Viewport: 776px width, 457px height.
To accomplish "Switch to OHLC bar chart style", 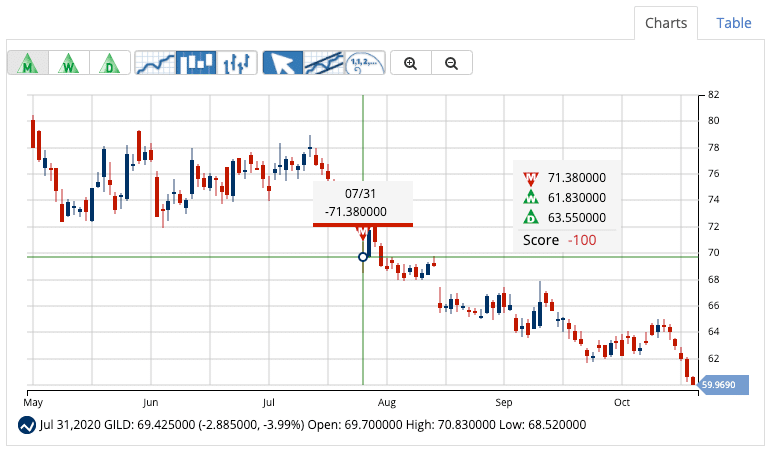I will (x=237, y=63).
